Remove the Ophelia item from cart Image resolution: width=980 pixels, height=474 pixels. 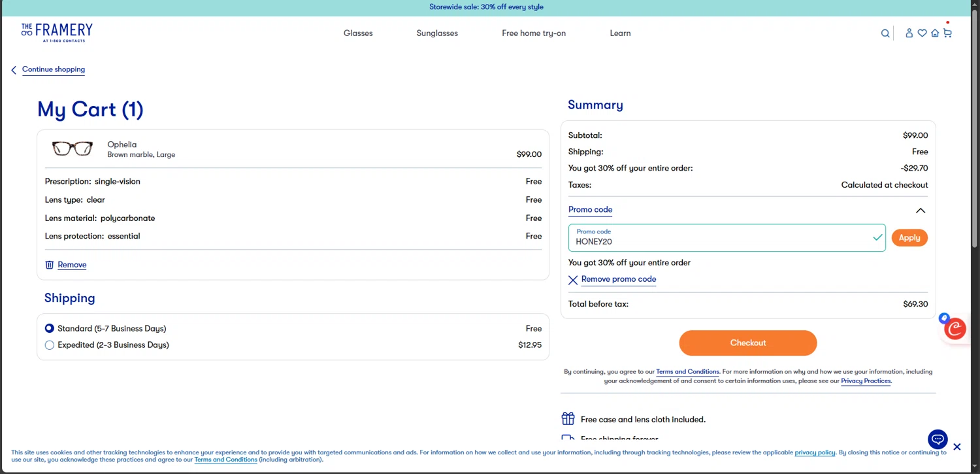[72, 265]
